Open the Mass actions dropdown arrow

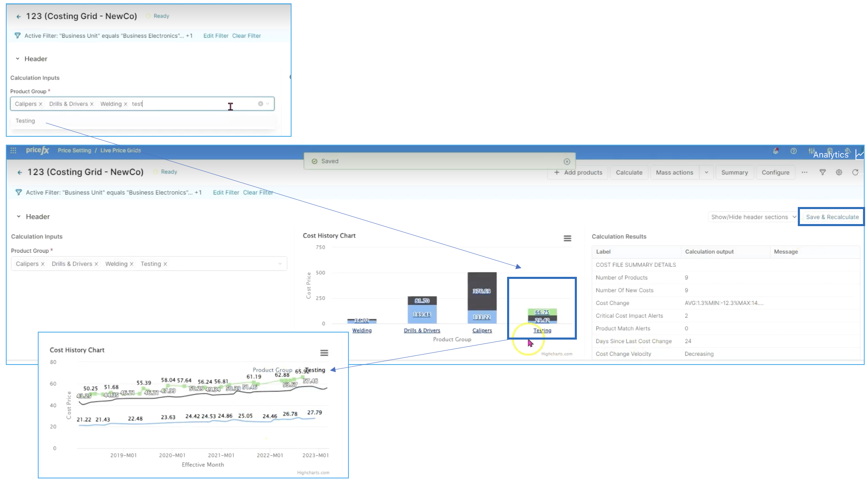(x=706, y=172)
